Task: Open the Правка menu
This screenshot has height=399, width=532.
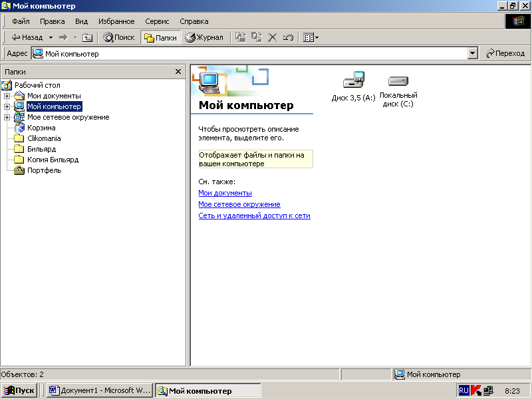Action: pos(53,21)
